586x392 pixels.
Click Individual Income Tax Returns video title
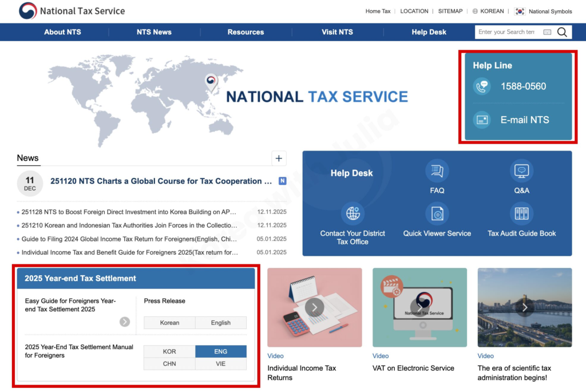302,373
